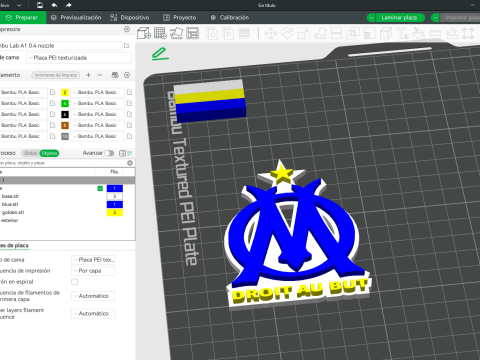This screenshot has height=360, width=480.
Task: Open filament settings gear icon
Action: [127, 75]
